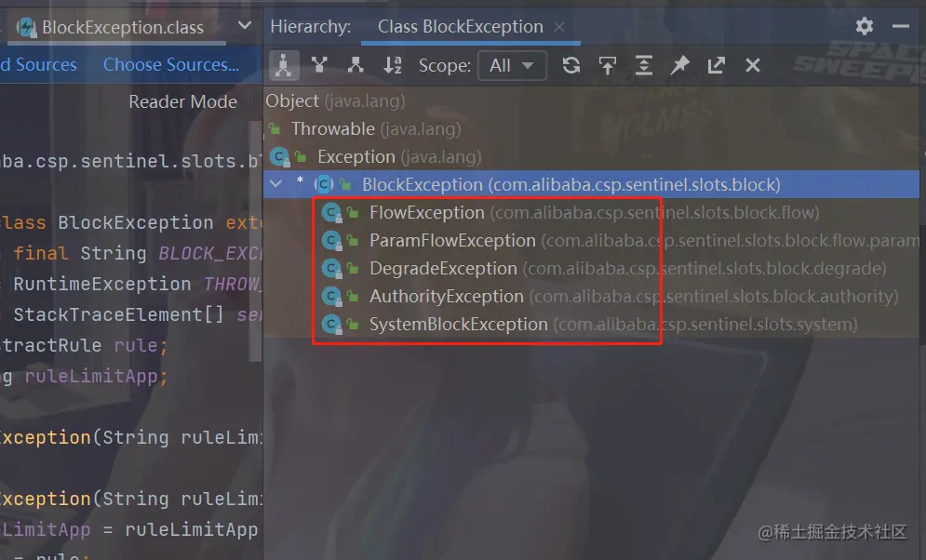The width and height of the screenshot is (926, 560).
Task: Expand all hierarchy nodes
Action: tap(644, 65)
